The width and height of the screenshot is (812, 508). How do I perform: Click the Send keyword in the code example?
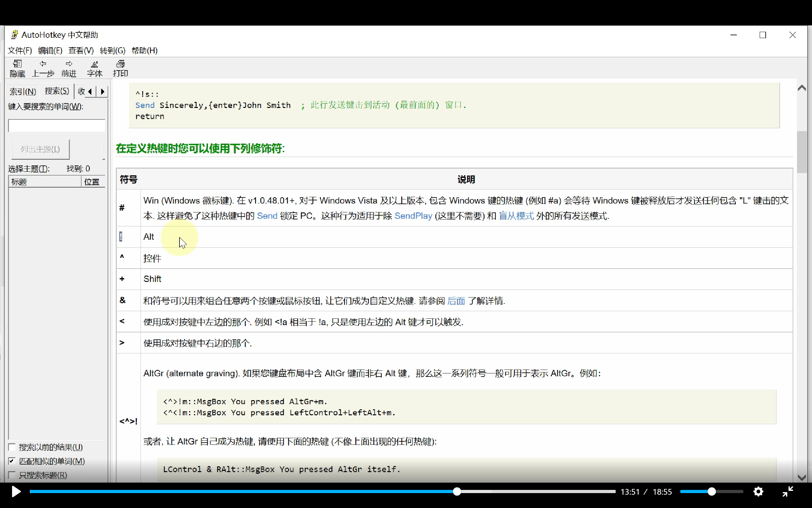point(145,105)
